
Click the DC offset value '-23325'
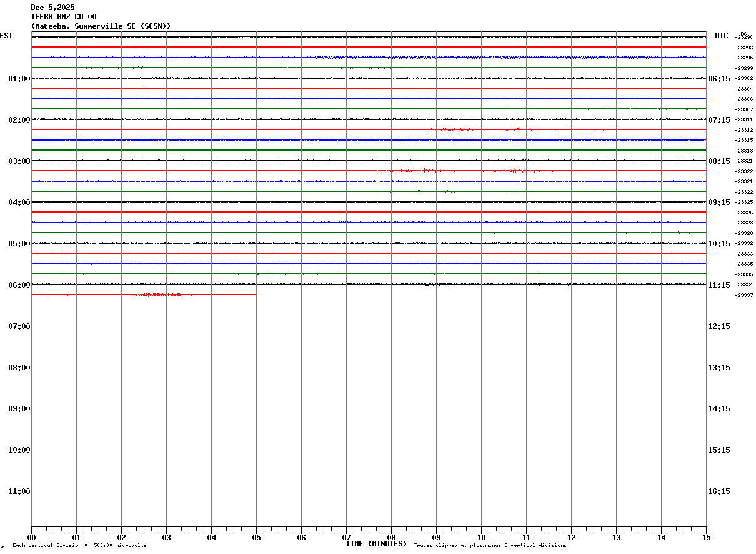point(744,203)
